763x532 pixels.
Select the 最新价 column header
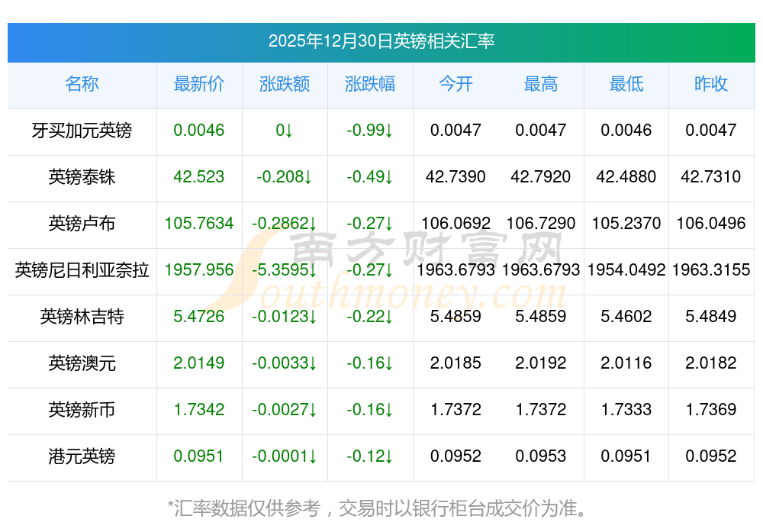click(198, 84)
